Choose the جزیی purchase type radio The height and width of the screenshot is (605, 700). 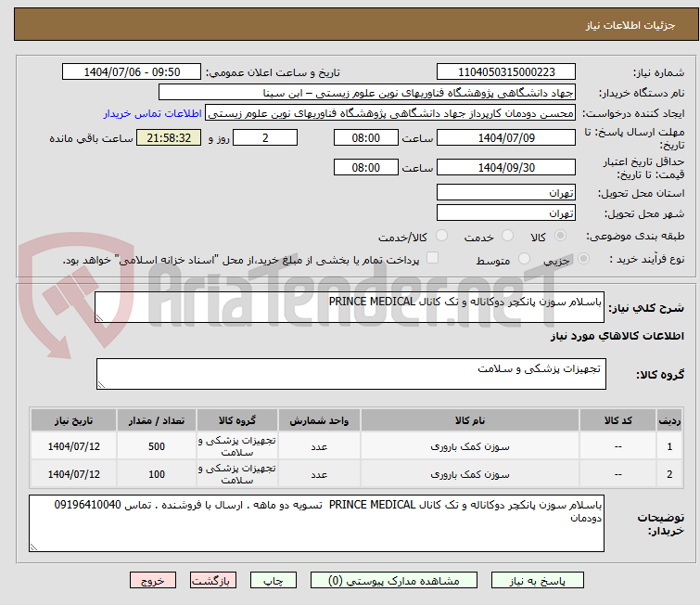pos(583,258)
